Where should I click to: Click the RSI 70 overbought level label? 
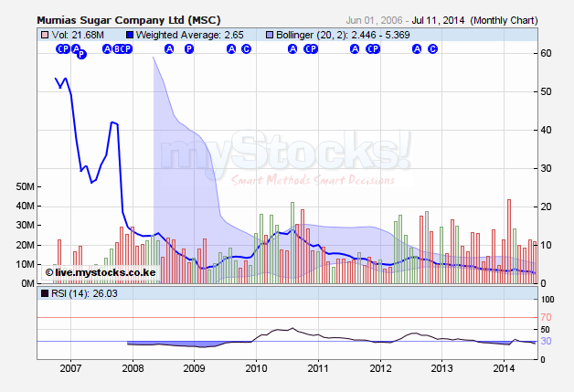[548, 317]
